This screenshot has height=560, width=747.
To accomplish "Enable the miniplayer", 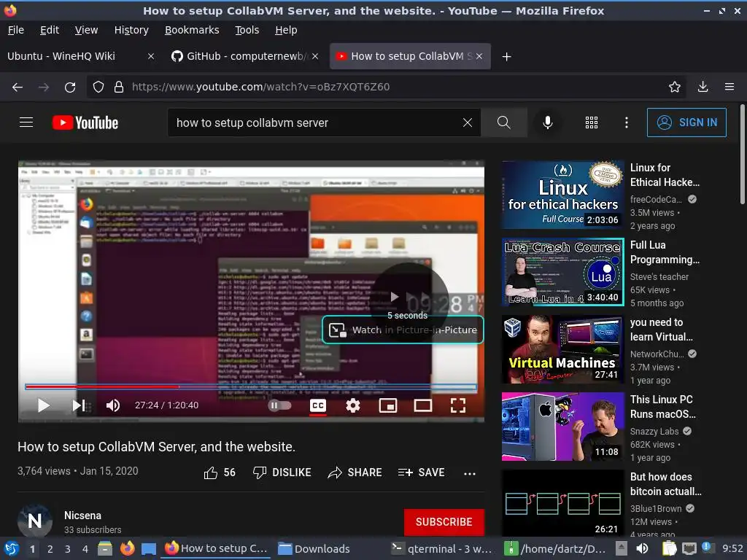I will coord(388,405).
